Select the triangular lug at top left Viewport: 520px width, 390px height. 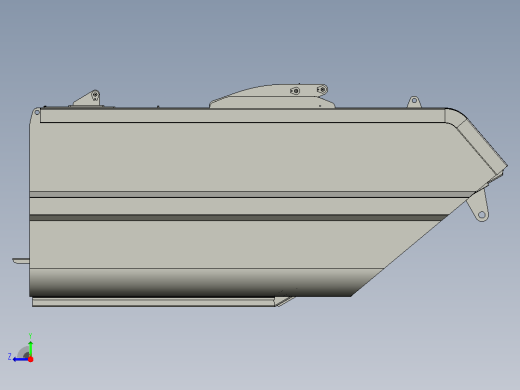click(x=88, y=98)
